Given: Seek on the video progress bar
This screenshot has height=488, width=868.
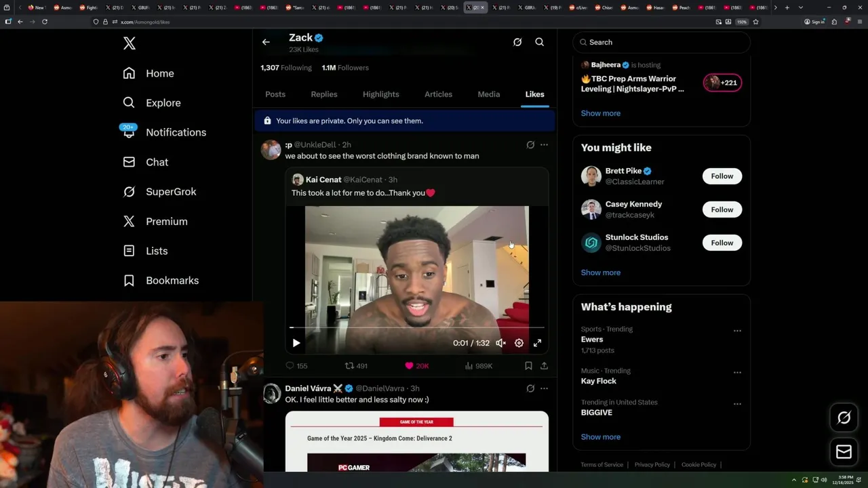Looking at the screenshot, I should [416, 327].
